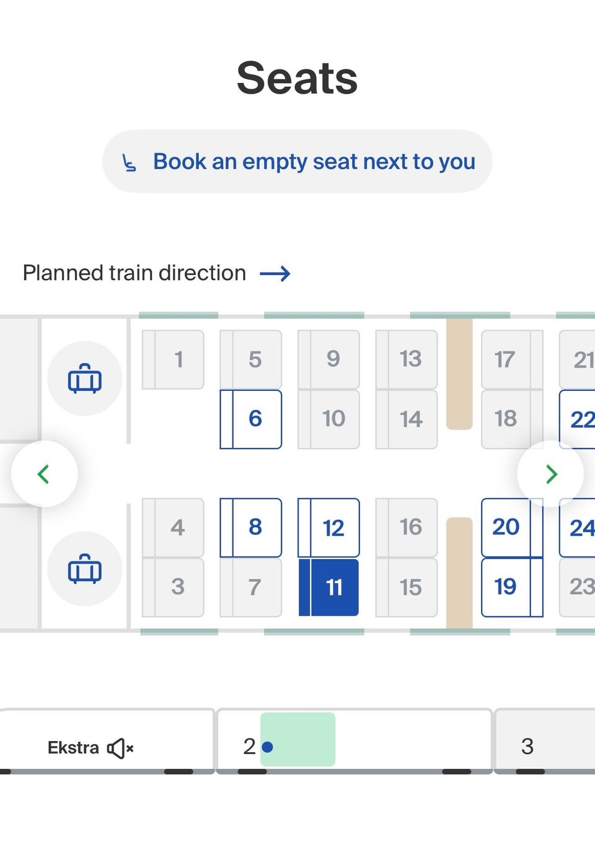Click the seat icon beside Book an empty seat
This screenshot has height=868, width=595.
(129, 162)
